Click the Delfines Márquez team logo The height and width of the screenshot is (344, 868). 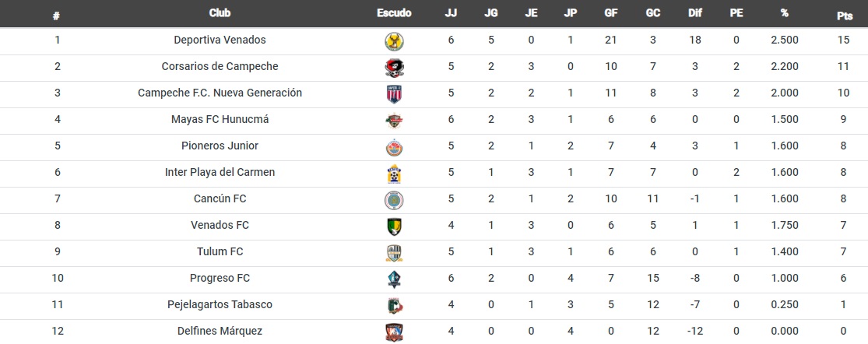coord(394,332)
